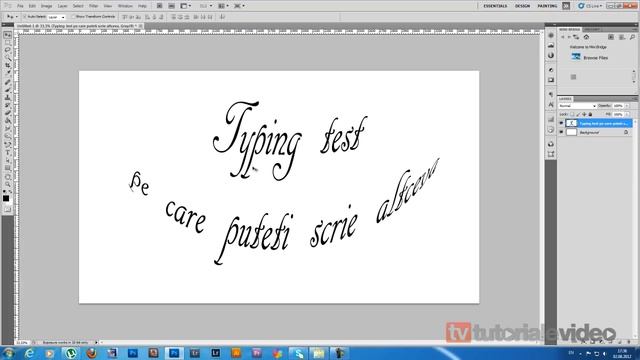Image resolution: width=640 pixels, height=360 pixels.
Task: Open the Layer menu
Action: click(62, 6)
